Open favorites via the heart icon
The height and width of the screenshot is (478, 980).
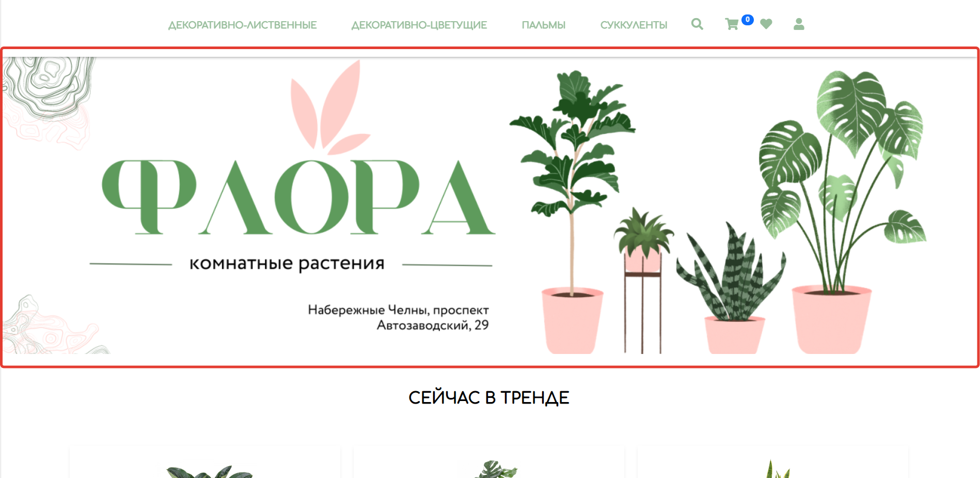coord(766,24)
